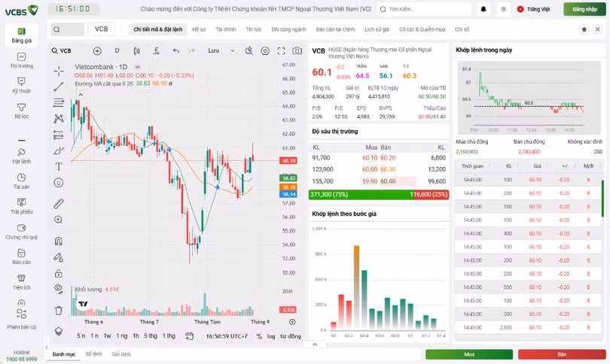Image resolution: width=610 pixels, height=364 pixels.
Task: Click the Tìm kiếm search field
Action: tap(424, 9)
